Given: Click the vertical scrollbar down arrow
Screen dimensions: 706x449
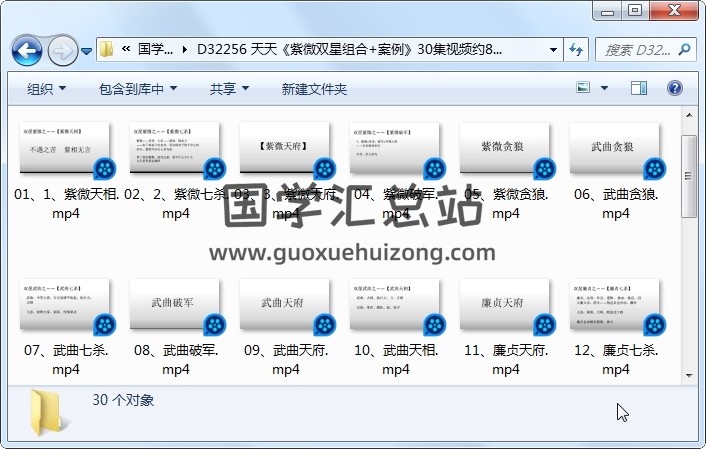Looking at the screenshot, I should pos(689,376).
